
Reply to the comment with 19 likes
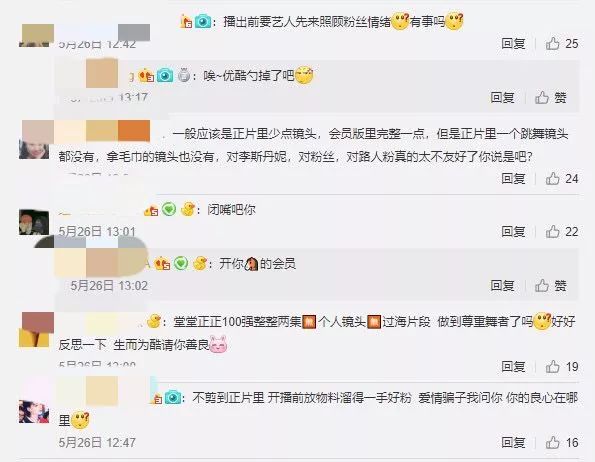(513, 366)
